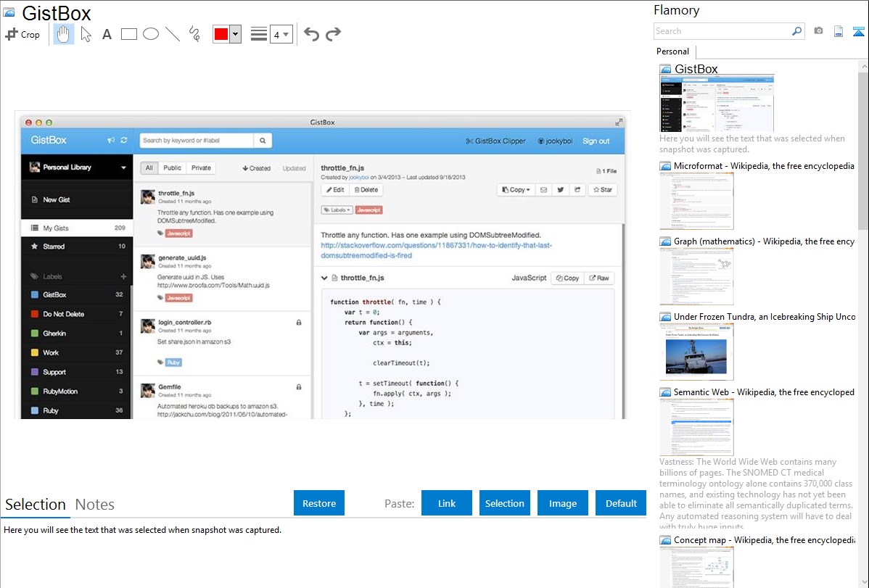Open the GistBox Clipper link
869x588 pixels.
pos(496,141)
